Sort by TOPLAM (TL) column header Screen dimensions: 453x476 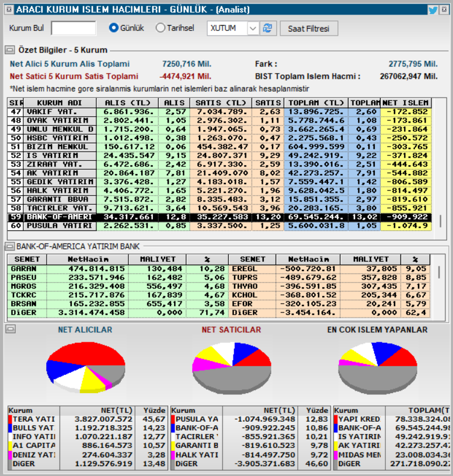316,103
